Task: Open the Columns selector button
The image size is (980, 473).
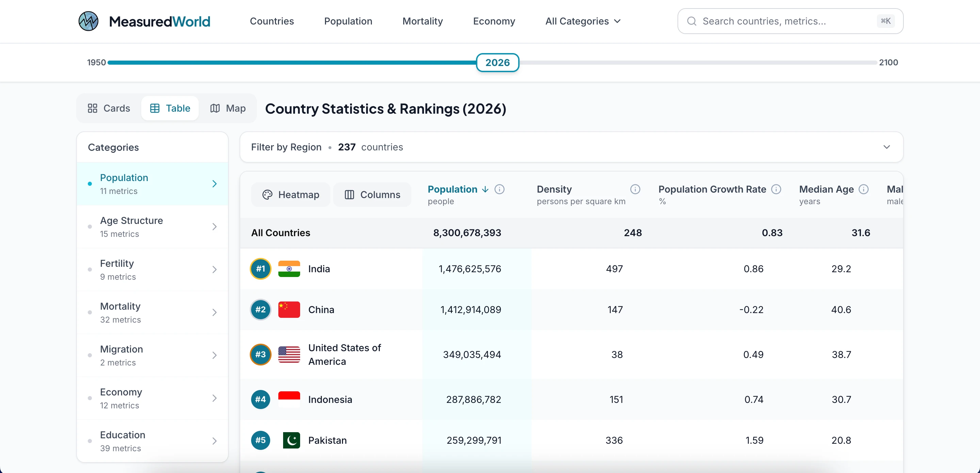Action: click(x=372, y=194)
